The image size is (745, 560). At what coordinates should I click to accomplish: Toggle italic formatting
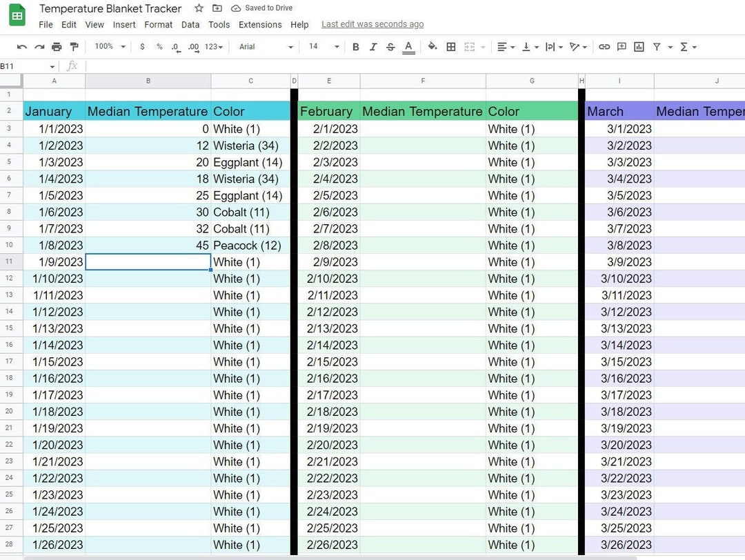coord(373,47)
